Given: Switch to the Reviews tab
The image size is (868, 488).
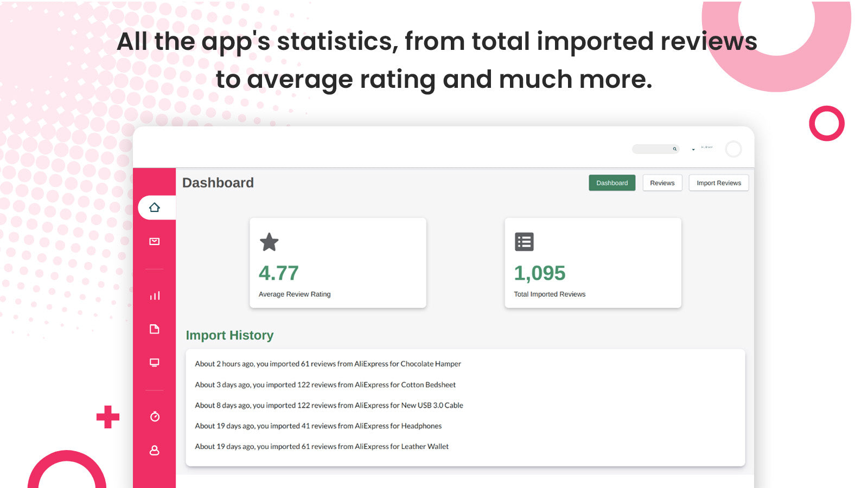Looking at the screenshot, I should click(x=662, y=183).
